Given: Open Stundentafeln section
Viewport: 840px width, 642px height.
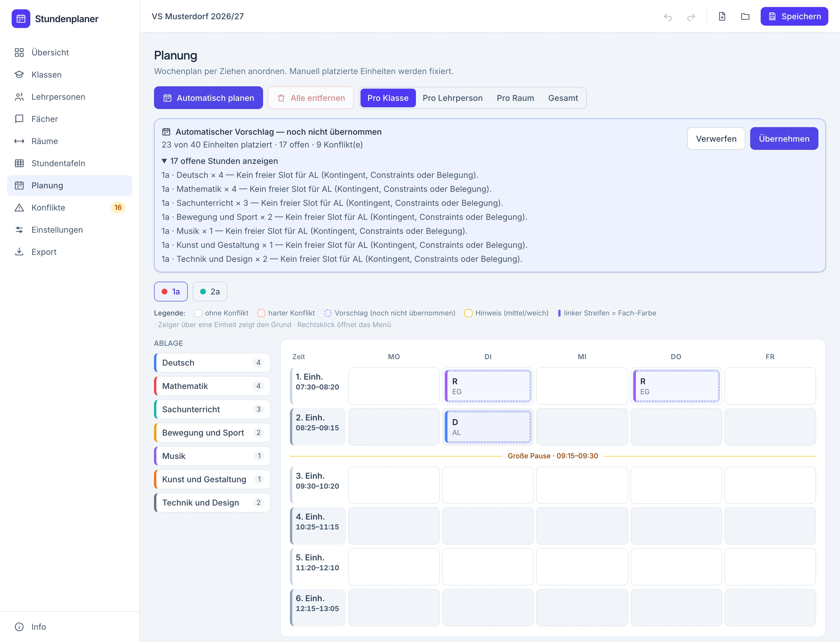Looking at the screenshot, I should pyautogui.click(x=70, y=163).
